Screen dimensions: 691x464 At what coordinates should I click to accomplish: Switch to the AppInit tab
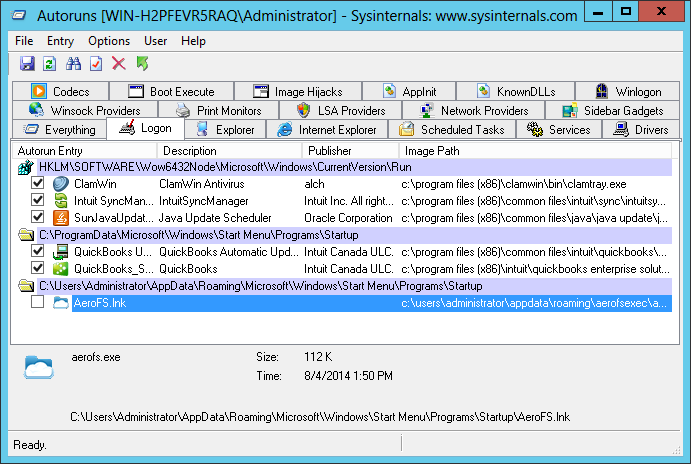point(409,92)
